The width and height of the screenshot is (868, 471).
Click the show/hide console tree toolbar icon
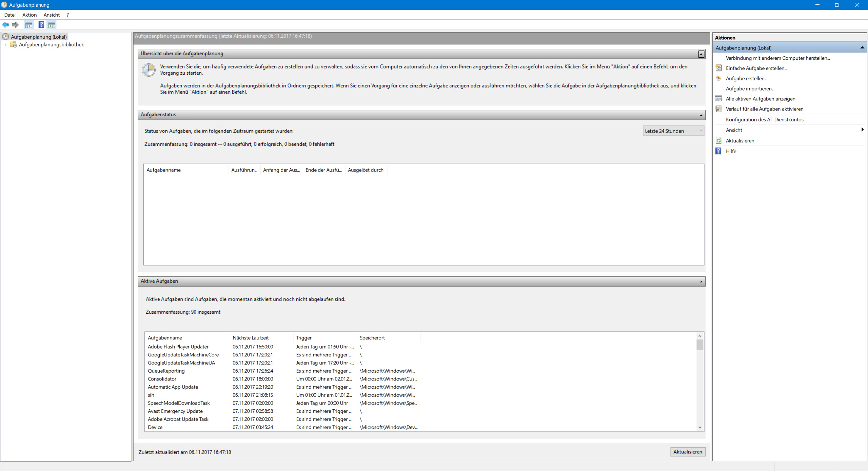pyautogui.click(x=29, y=25)
